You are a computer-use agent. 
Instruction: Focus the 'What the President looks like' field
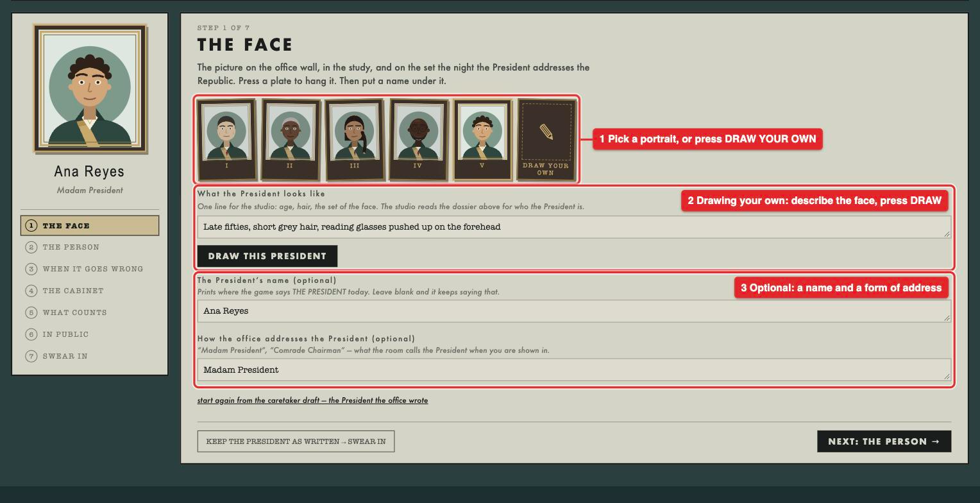pyautogui.click(x=574, y=227)
